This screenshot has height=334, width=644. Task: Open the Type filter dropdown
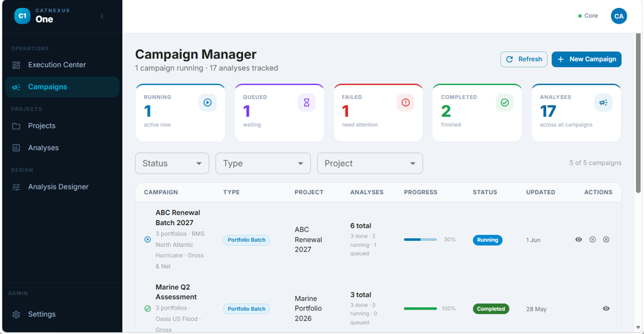pos(263,163)
